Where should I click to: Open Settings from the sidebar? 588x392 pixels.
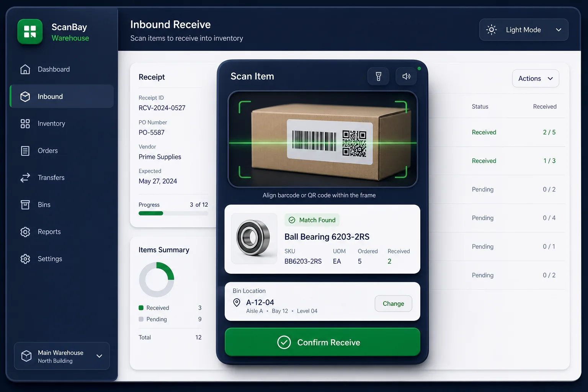pos(62,259)
